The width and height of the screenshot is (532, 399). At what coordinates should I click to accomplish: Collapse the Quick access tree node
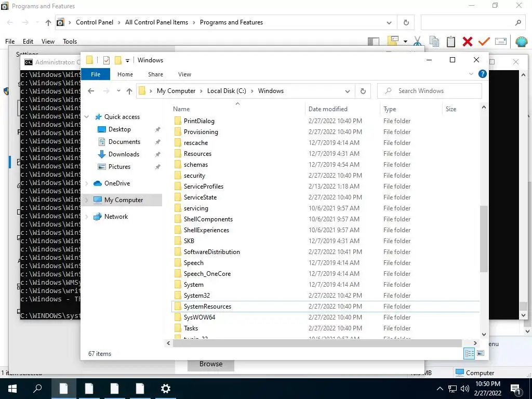(x=87, y=117)
